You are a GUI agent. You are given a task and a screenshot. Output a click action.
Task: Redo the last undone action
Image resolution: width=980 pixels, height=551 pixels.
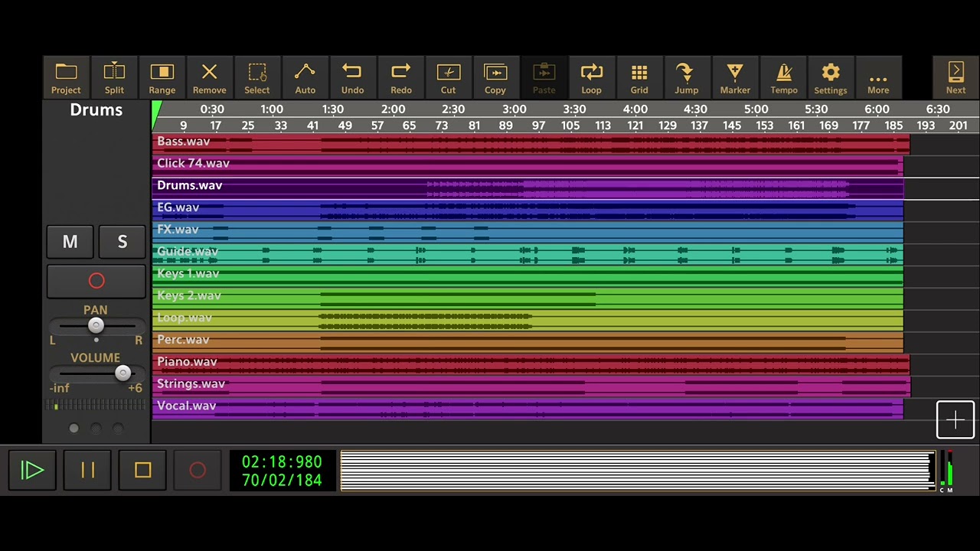pos(400,78)
